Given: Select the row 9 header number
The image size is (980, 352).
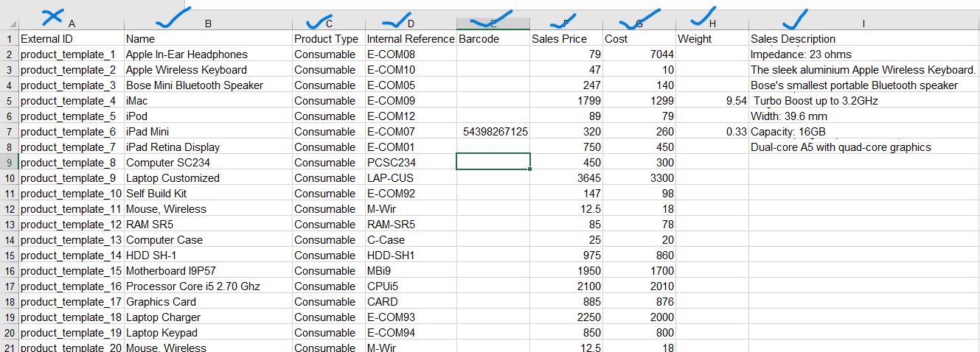Looking at the screenshot, I should (10, 163).
